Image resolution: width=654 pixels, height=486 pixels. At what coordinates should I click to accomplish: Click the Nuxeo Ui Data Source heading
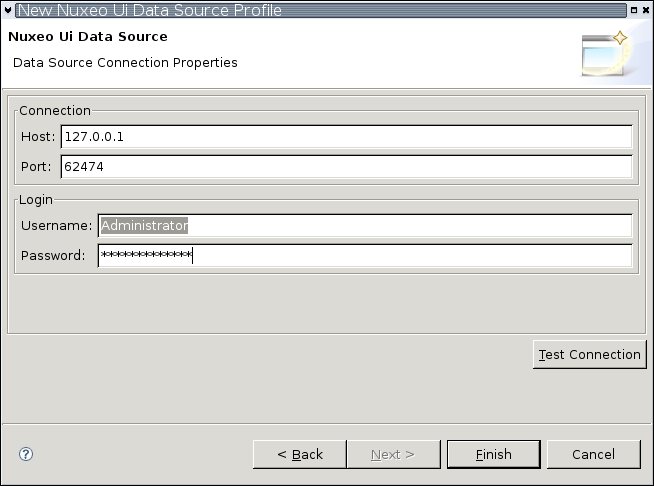point(88,36)
